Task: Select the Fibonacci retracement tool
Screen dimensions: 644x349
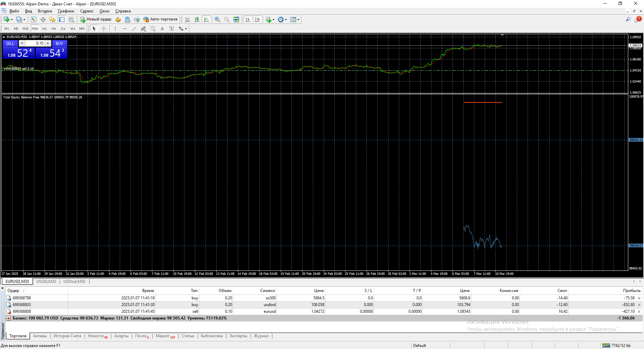Action: point(153,29)
